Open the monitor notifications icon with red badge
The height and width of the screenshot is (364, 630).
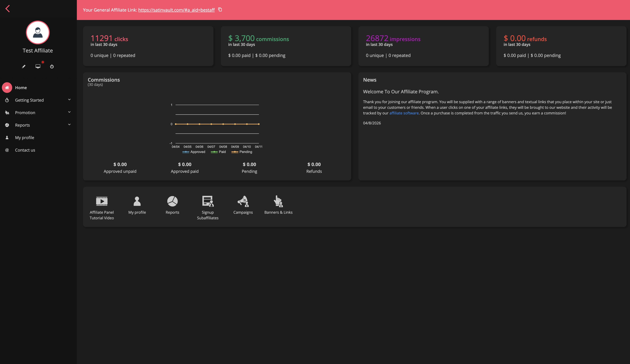pyautogui.click(x=38, y=66)
